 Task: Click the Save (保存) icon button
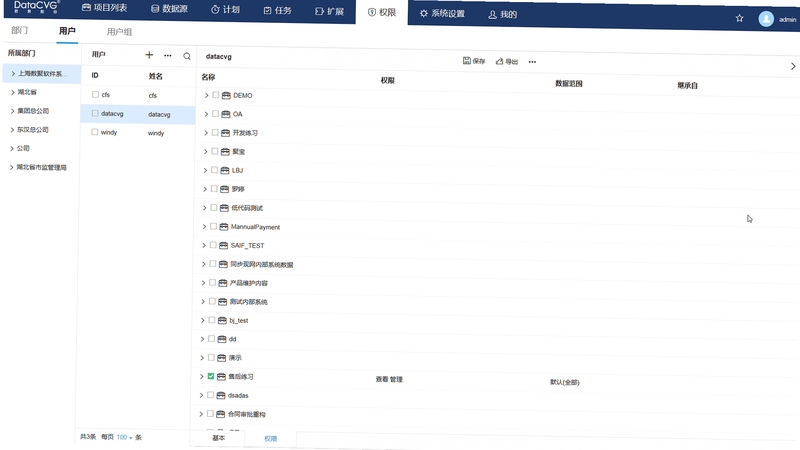(474, 61)
